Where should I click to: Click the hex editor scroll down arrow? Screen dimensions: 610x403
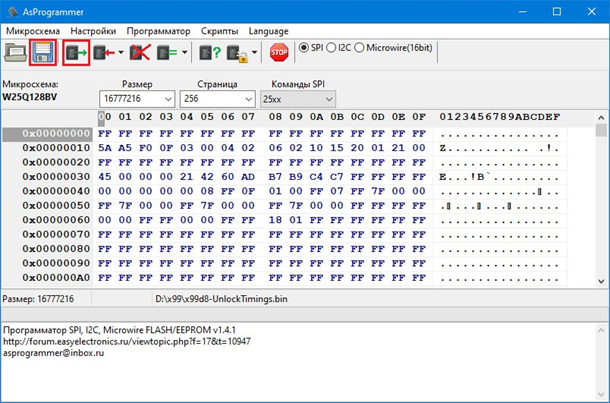pos(601,281)
